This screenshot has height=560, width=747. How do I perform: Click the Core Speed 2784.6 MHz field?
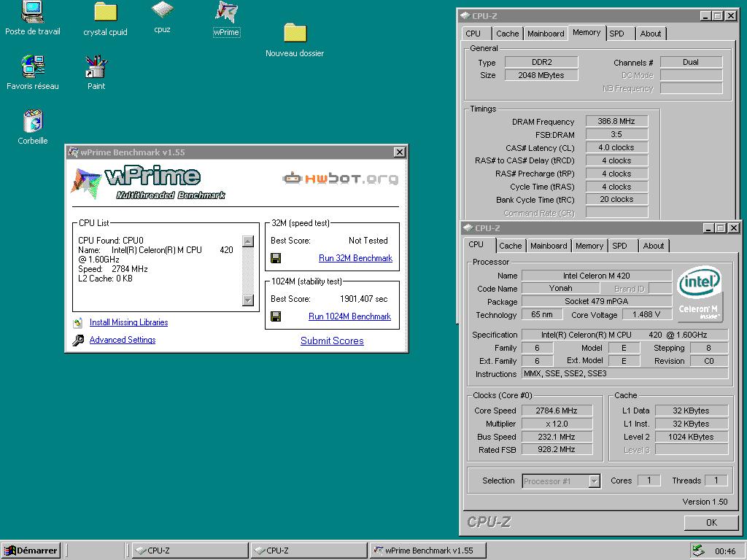557,411
